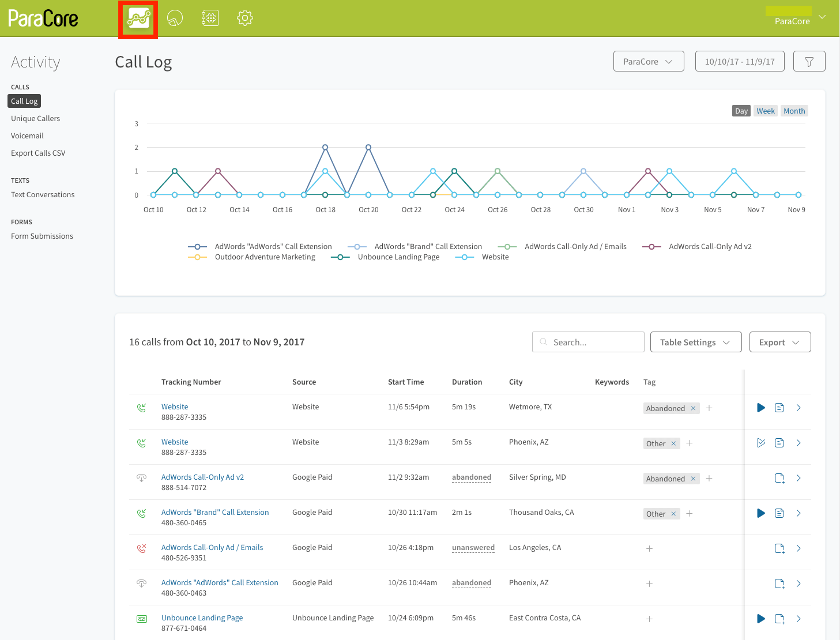The height and width of the screenshot is (640, 840).
Task: Expand details for Wetmore, TX call
Action: pos(798,408)
